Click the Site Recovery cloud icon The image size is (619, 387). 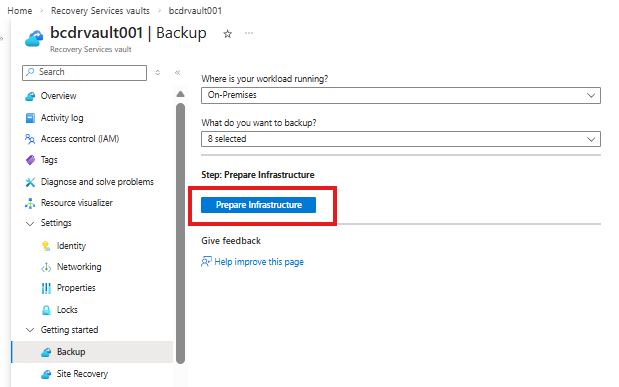(x=46, y=374)
